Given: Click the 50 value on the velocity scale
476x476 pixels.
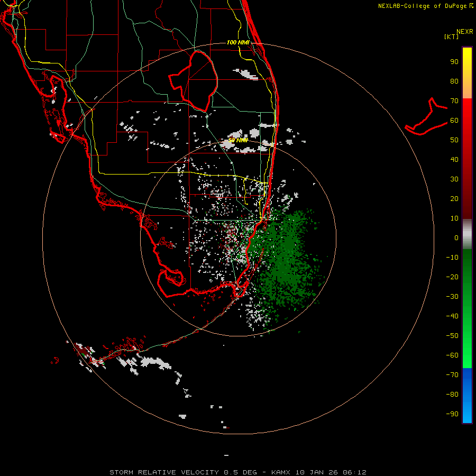Looking at the screenshot, I should (454, 140).
